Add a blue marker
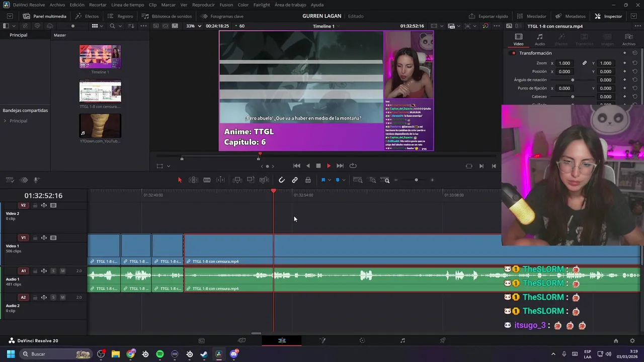Screen dimensions: 644x362 (337, 180)
